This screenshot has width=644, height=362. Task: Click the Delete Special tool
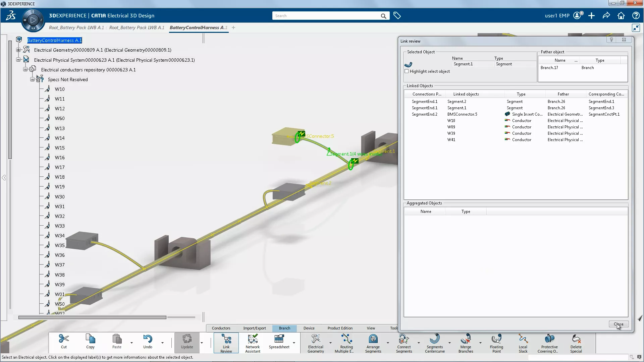(576, 343)
